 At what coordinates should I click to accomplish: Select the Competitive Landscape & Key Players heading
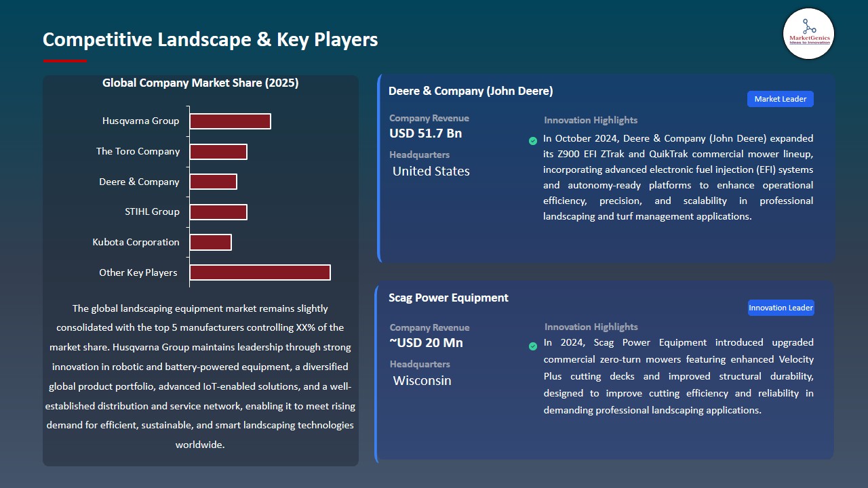click(x=210, y=39)
